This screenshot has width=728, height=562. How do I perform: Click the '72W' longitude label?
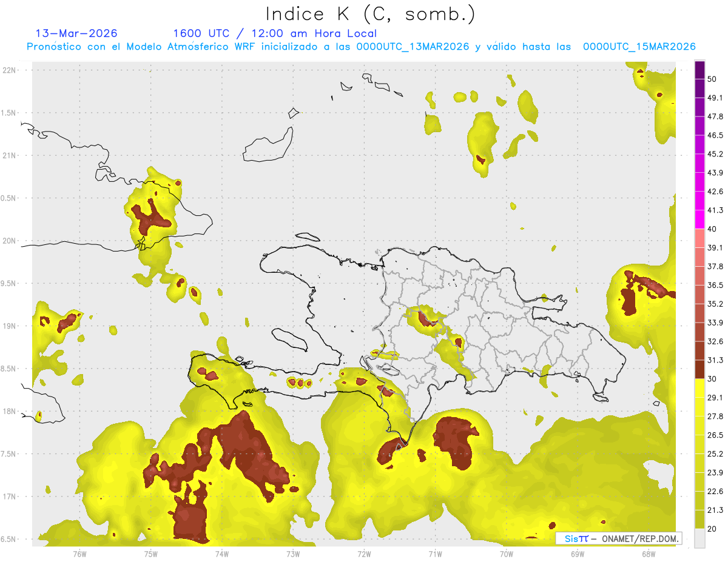coord(364,554)
